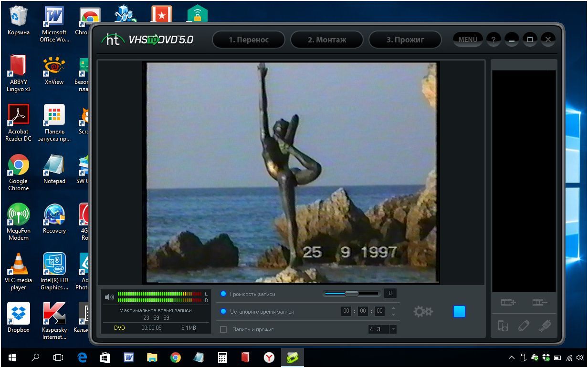Click the eraser-shaped icon in right panel
588x368 pixels.
[524, 326]
